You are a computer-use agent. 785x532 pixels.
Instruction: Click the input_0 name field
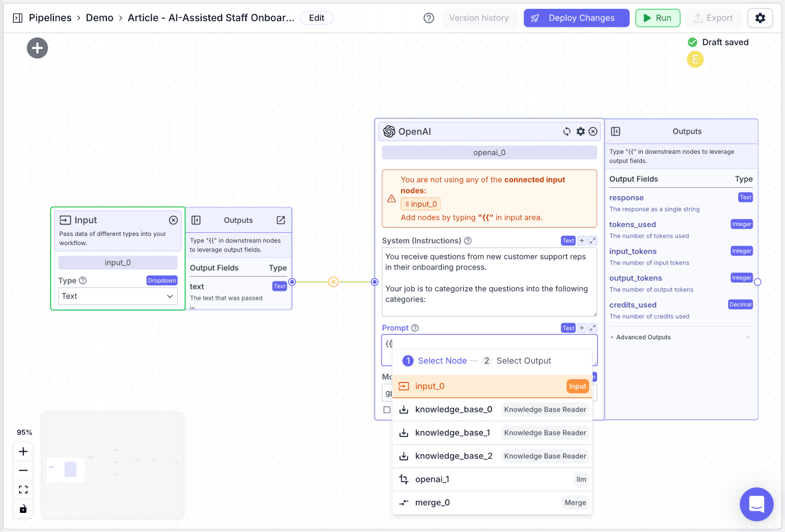[118, 263]
